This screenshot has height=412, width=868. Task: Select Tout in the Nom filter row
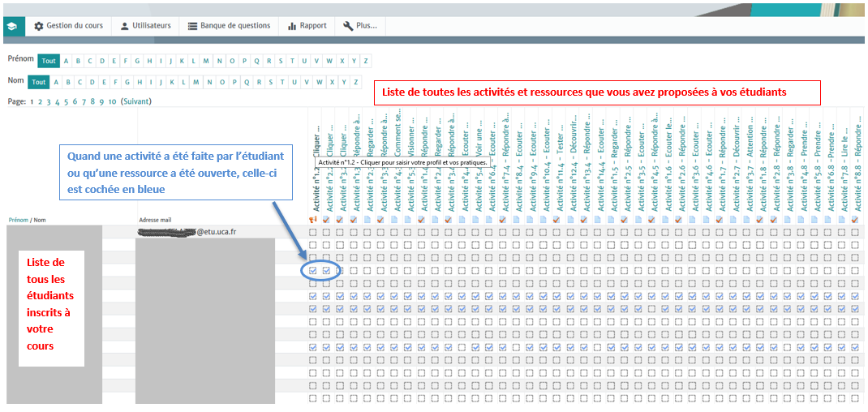pos(38,82)
